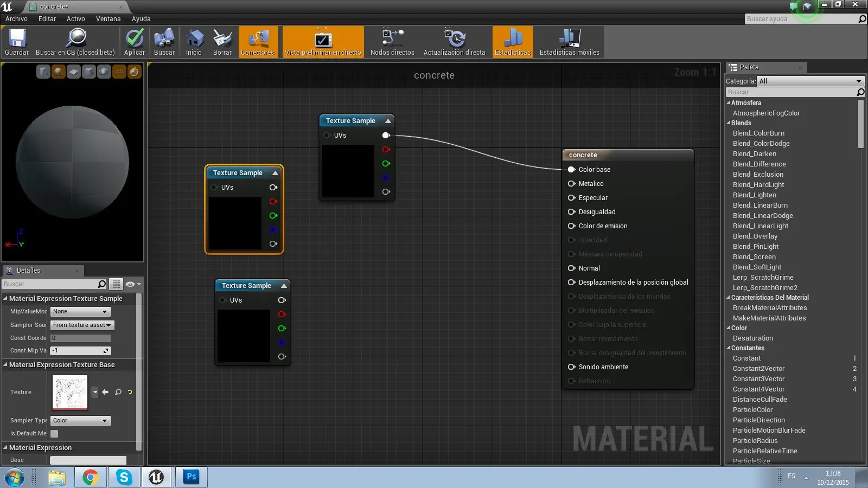Open the MipValueMode dropdown

coord(80,312)
